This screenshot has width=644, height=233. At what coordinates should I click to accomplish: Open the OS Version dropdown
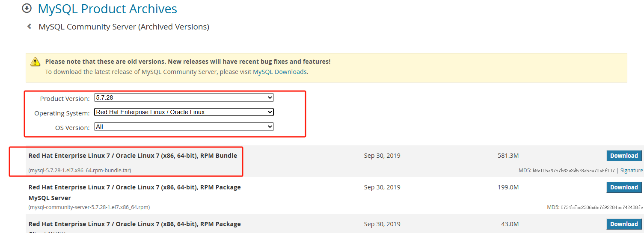point(184,127)
